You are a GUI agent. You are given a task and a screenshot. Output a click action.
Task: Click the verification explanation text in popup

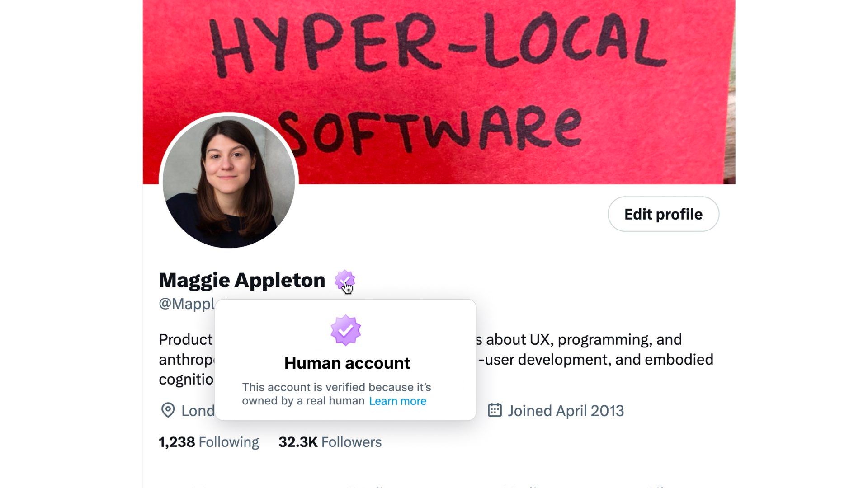(336, 394)
